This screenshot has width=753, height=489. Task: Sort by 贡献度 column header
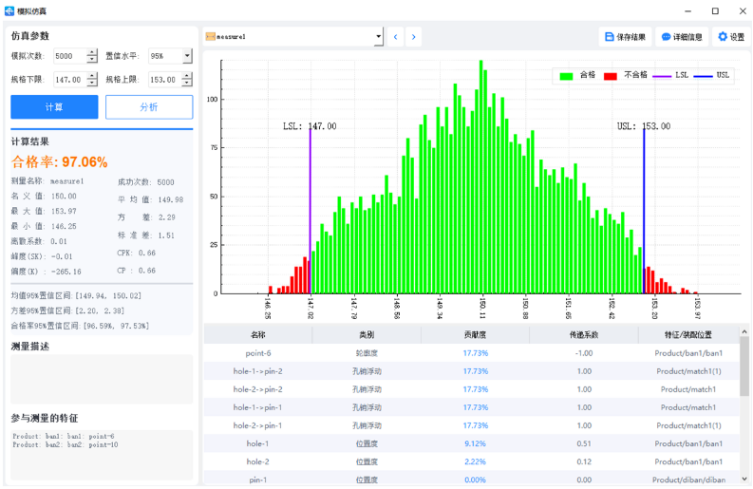[x=475, y=334]
